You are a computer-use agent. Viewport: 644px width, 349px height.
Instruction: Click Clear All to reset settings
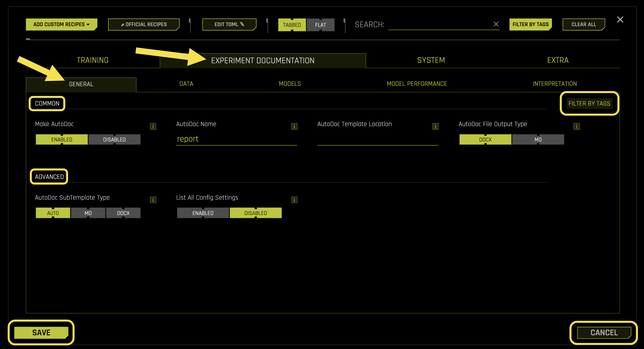(x=584, y=24)
